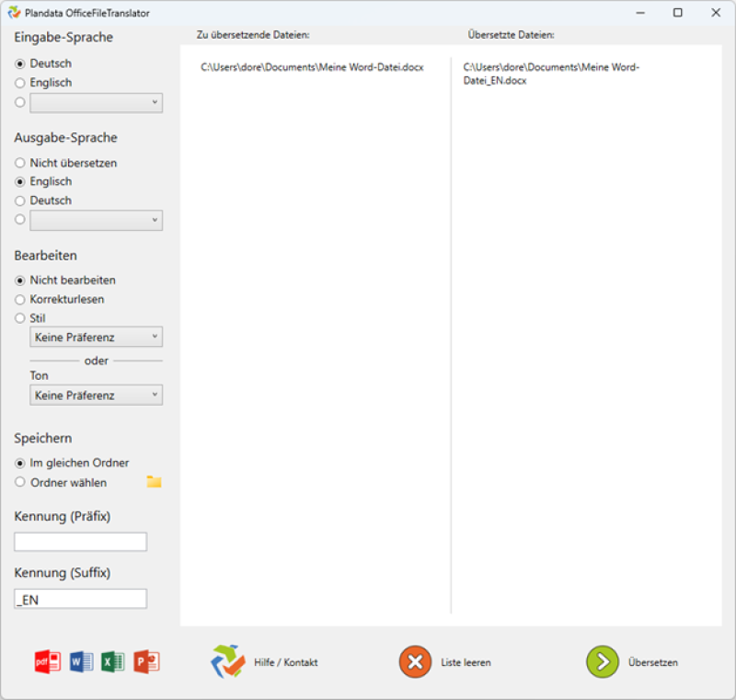Choose Deutsch as Ausgabe-Sprache

20,201
